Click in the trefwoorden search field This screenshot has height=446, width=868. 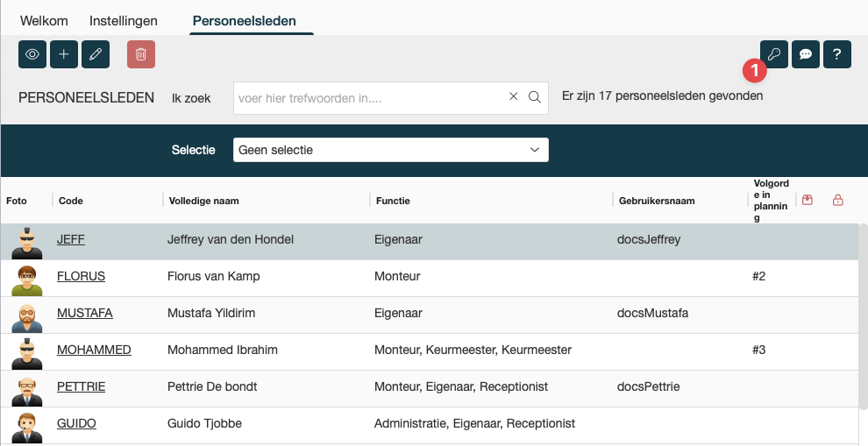pyautogui.click(x=368, y=98)
